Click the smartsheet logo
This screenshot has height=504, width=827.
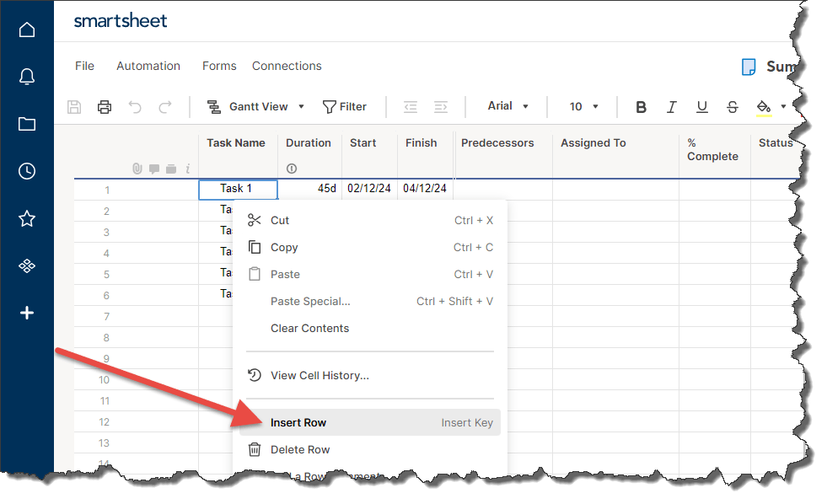coord(121,19)
